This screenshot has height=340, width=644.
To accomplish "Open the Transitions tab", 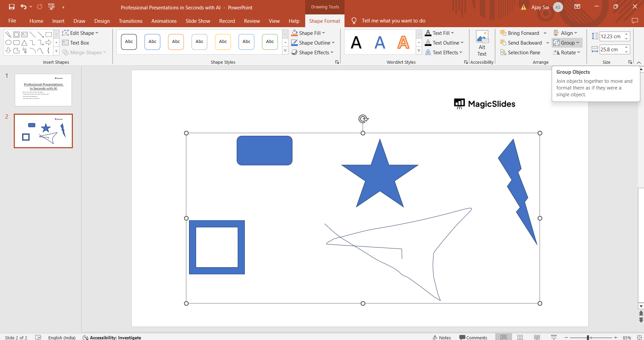I will click(x=130, y=21).
